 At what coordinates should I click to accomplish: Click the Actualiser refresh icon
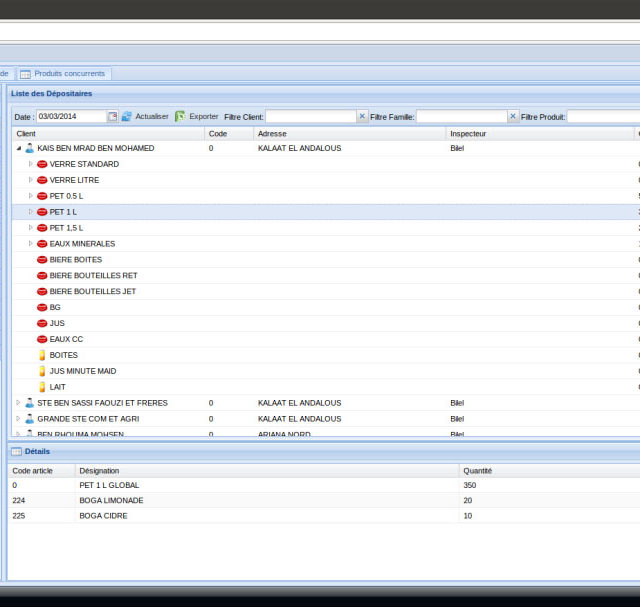coord(127,117)
